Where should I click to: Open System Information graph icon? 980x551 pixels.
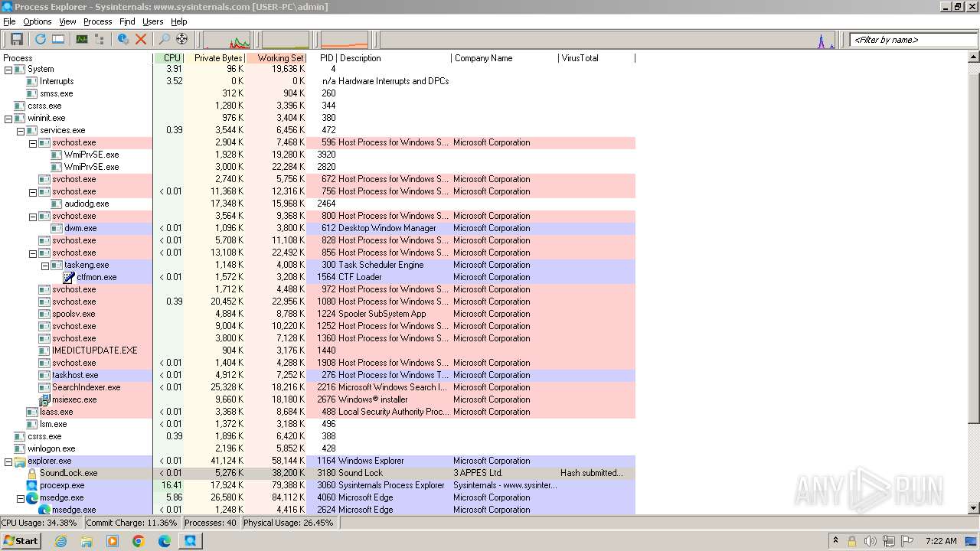[x=81, y=39]
